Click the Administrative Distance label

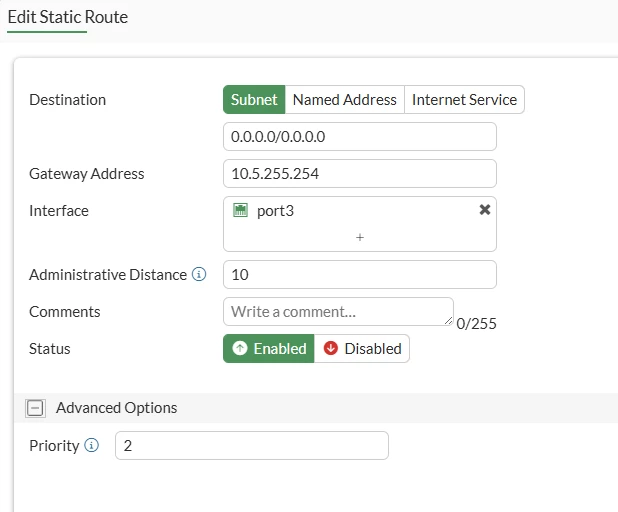pos(108,275)
